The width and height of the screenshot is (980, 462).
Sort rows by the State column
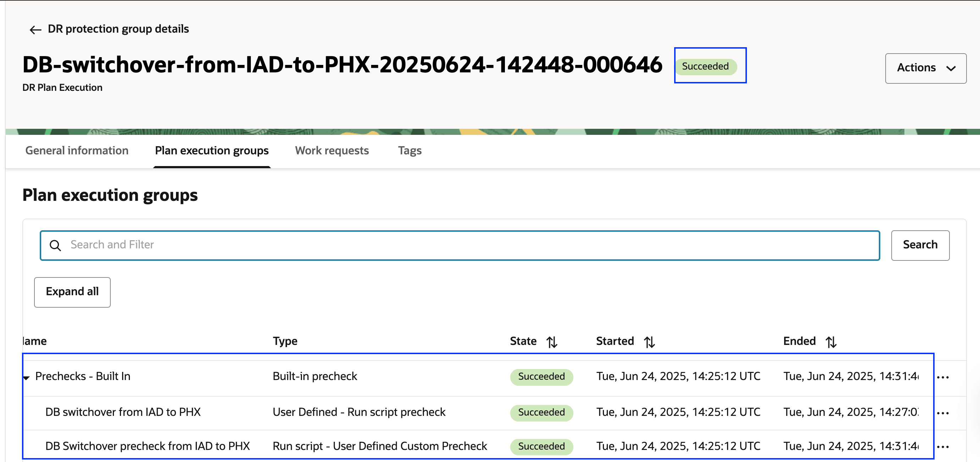552,341
